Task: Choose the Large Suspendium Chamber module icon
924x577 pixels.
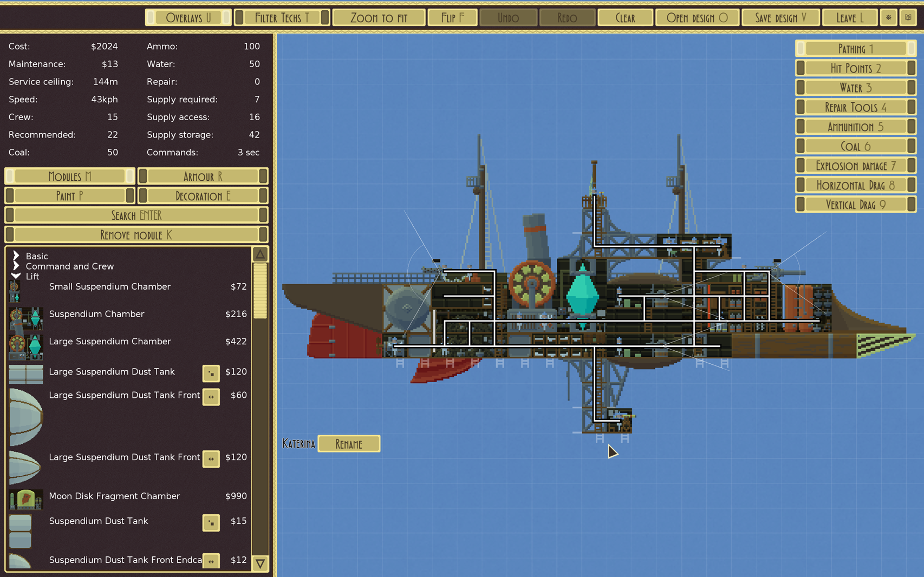Action: (x=25, y=346)
